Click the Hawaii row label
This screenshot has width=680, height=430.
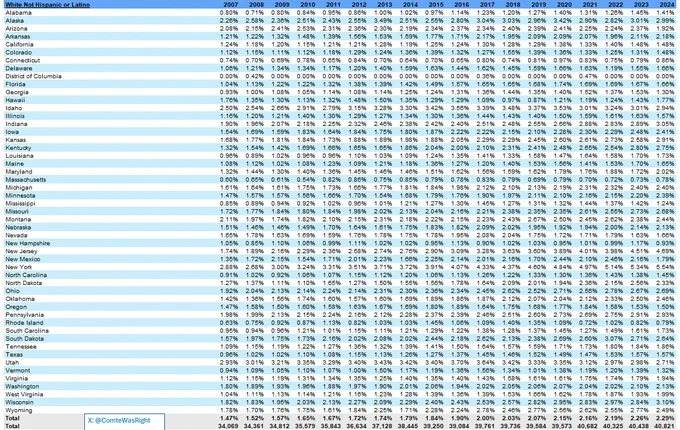click(x=15, y=100)
